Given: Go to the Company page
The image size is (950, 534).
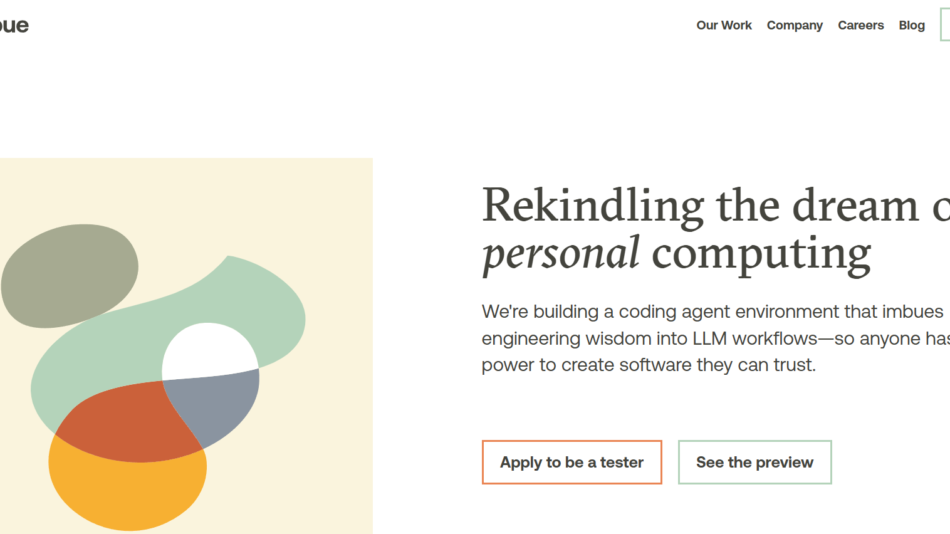Looking at the screenshot, I should tap(794, 26).
